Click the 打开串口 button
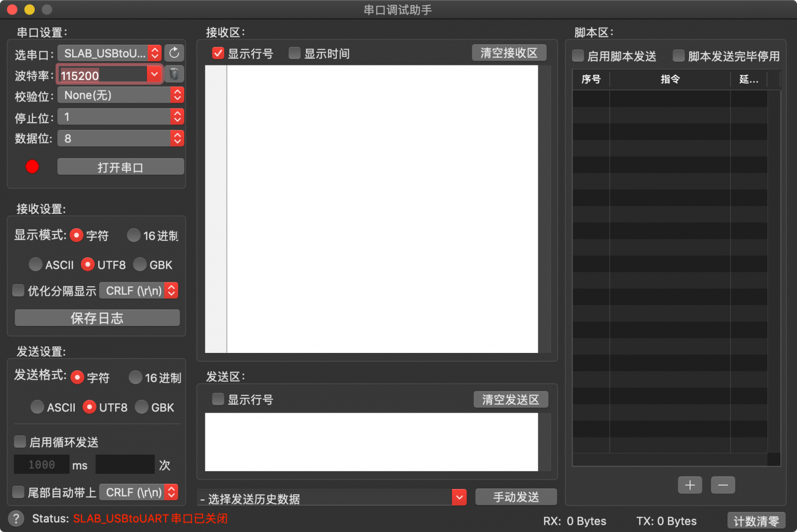The width and height of the screenshot is (797, 532). point(120,166)
